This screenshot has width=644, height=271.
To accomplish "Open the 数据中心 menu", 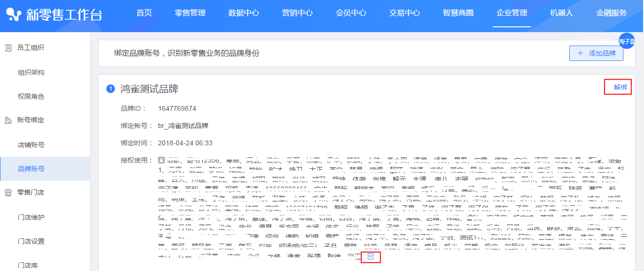I will tap(244, 13).
